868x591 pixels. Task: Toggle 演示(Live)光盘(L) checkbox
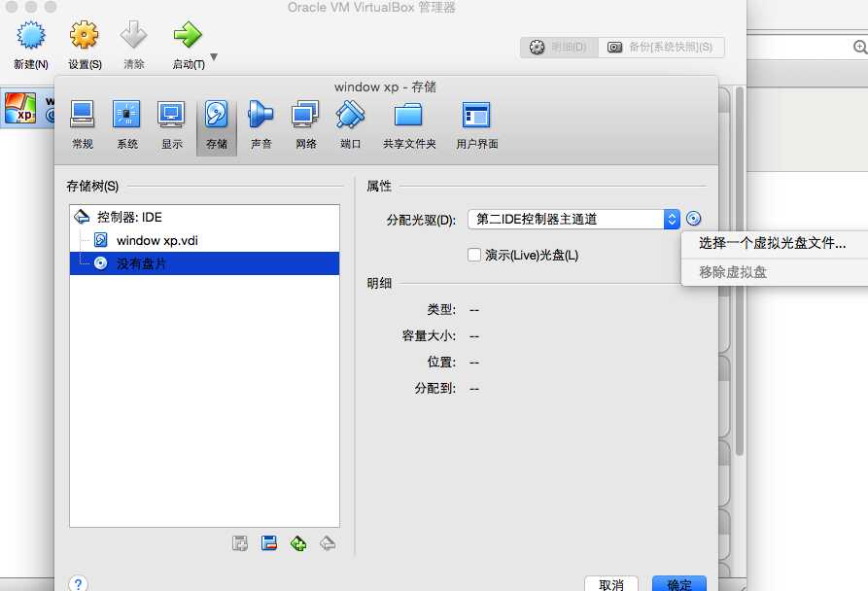[474, 255]
